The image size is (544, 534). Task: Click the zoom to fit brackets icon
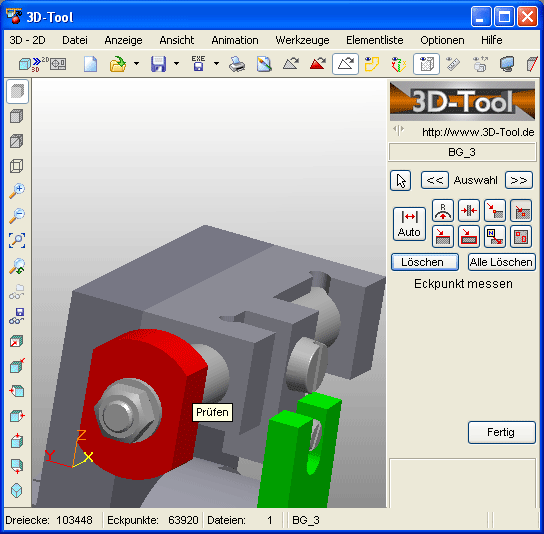[x=17, y=240]
